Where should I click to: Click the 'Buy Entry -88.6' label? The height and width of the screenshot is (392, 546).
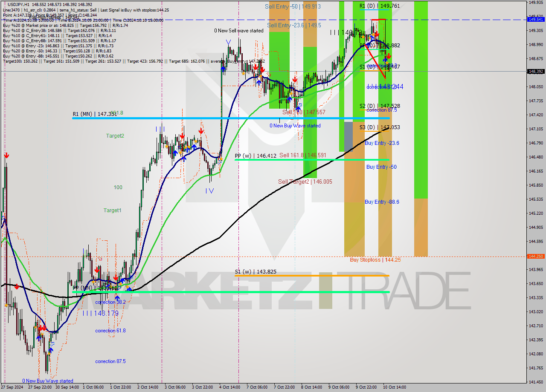382,202
